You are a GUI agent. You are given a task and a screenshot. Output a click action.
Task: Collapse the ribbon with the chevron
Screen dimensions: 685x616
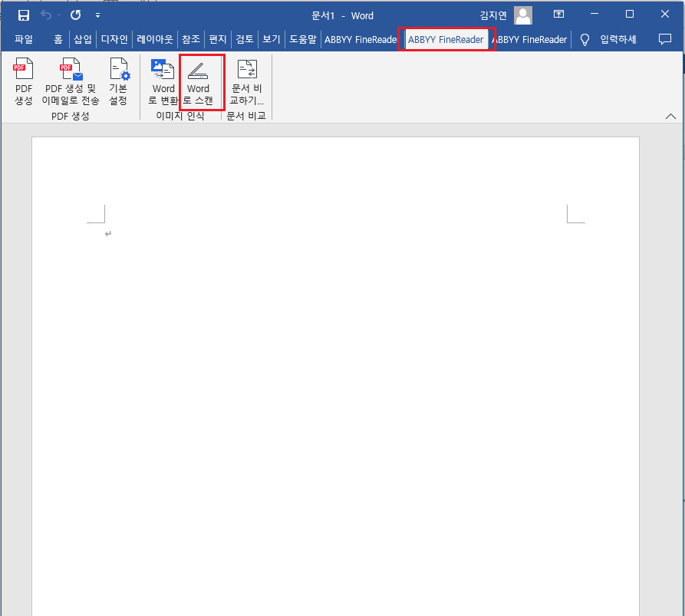(670, 116)
